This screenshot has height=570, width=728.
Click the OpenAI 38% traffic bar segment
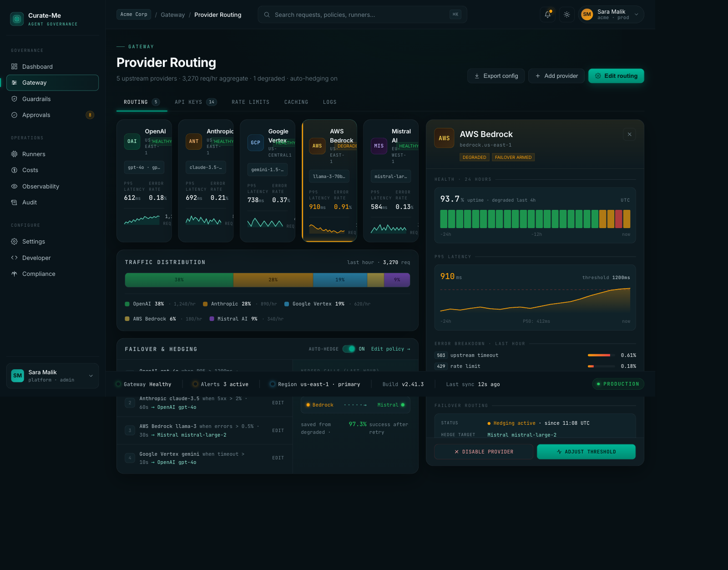click(179, 280)
